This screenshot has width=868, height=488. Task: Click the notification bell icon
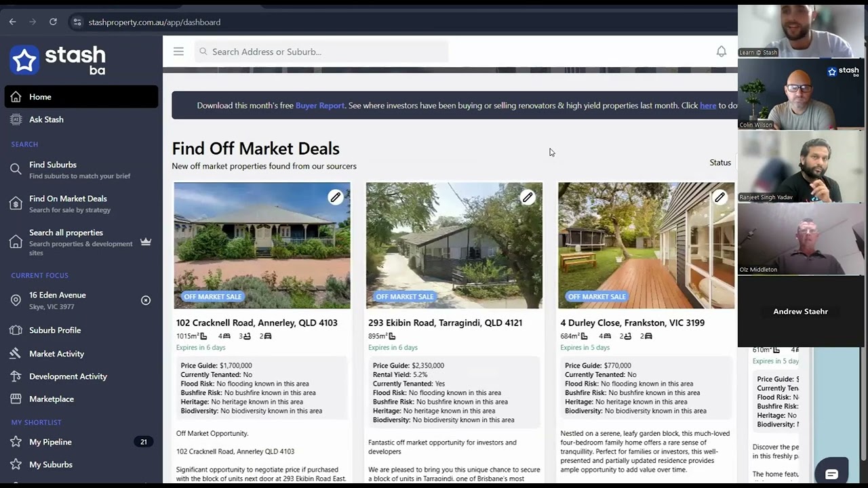[x=722, y=52]
